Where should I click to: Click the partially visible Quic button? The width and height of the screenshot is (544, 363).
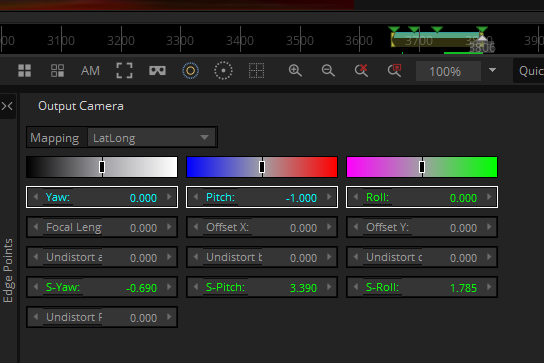[529, 71]
